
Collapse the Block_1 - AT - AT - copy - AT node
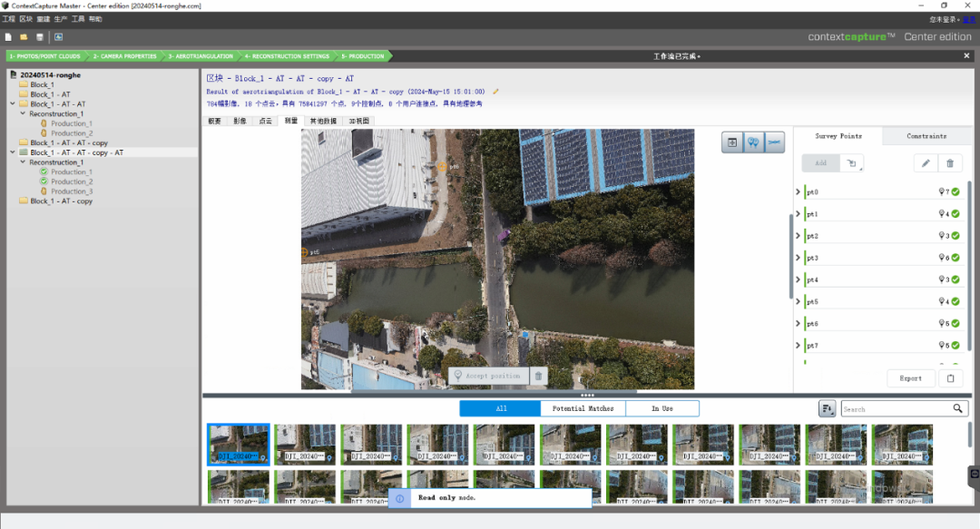(x=13, y=152)
